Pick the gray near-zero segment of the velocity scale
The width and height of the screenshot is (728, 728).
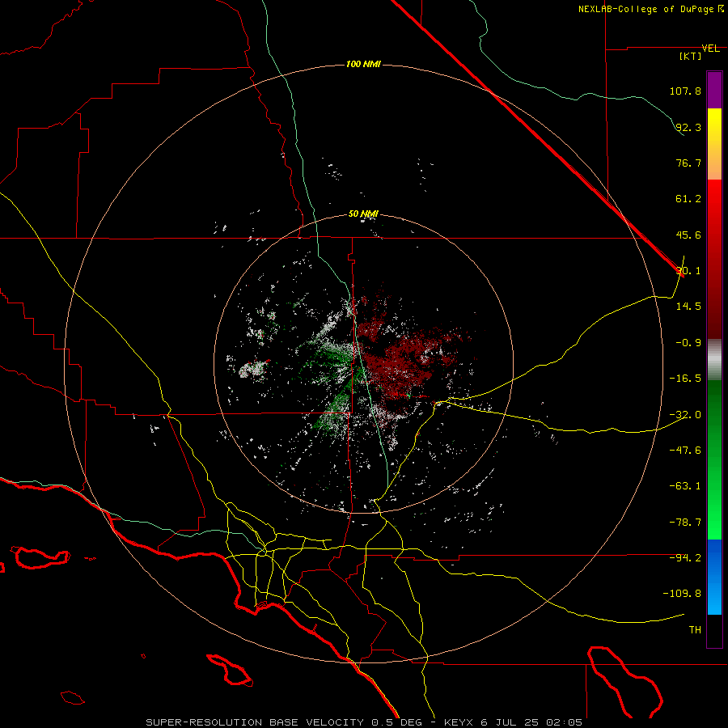coord(714,360)
